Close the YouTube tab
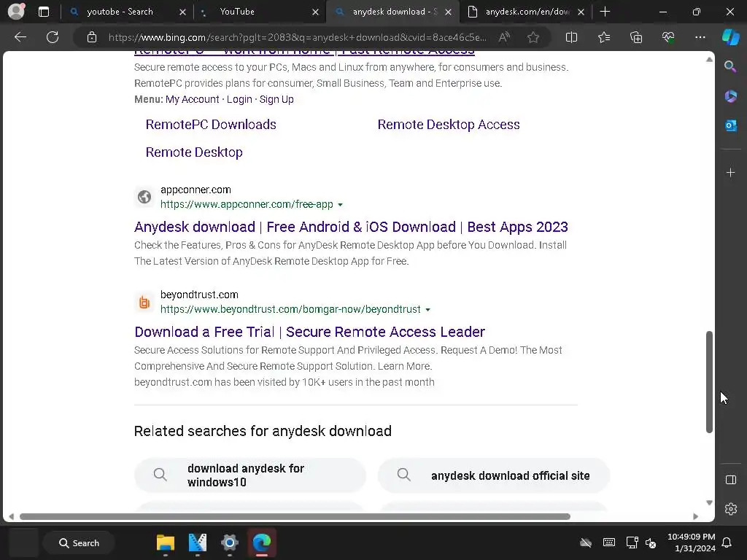This screenshot has width=747, height=560. [x=315, y=12]
